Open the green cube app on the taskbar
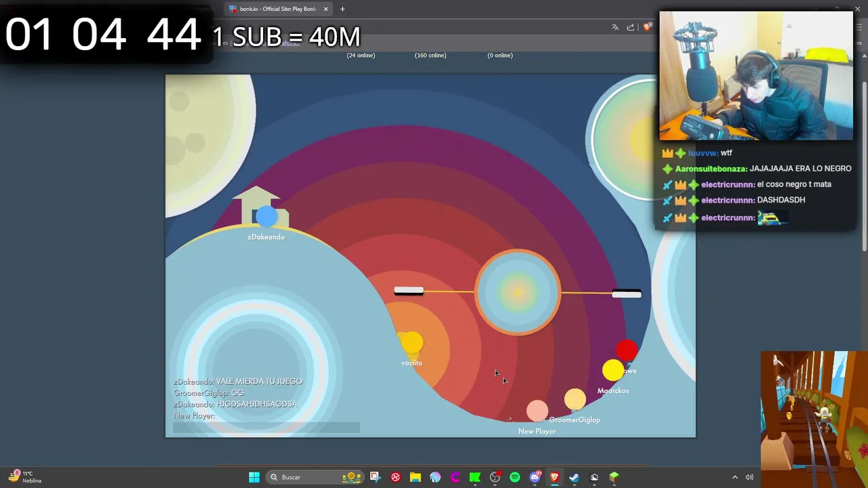Screen dimensions: 868x488 tap(614, 477)
